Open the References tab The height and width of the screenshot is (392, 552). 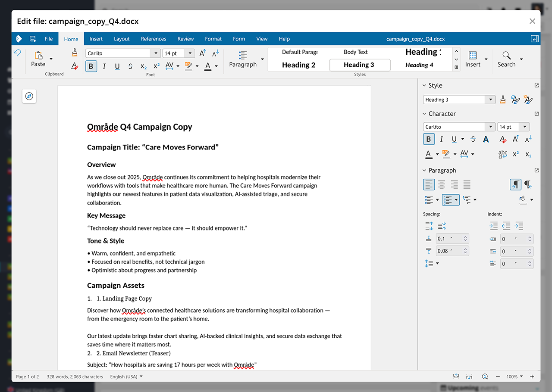[153, 39]
